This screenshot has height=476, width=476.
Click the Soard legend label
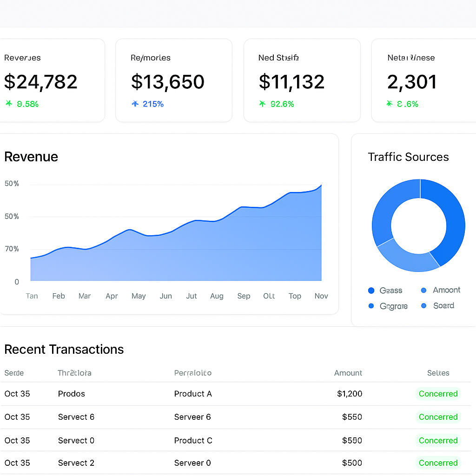click(x=443, y=306)
